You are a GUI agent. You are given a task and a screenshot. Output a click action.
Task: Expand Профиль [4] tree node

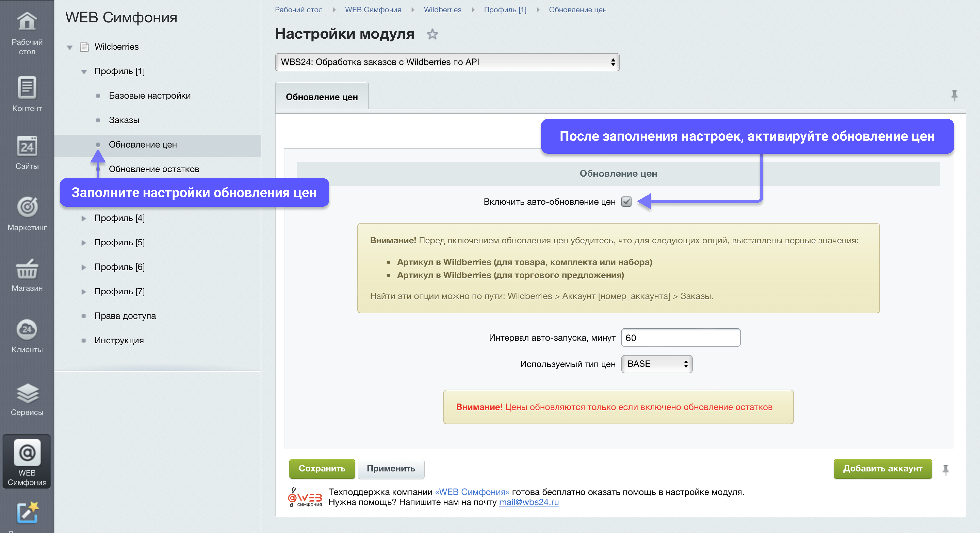84,218
